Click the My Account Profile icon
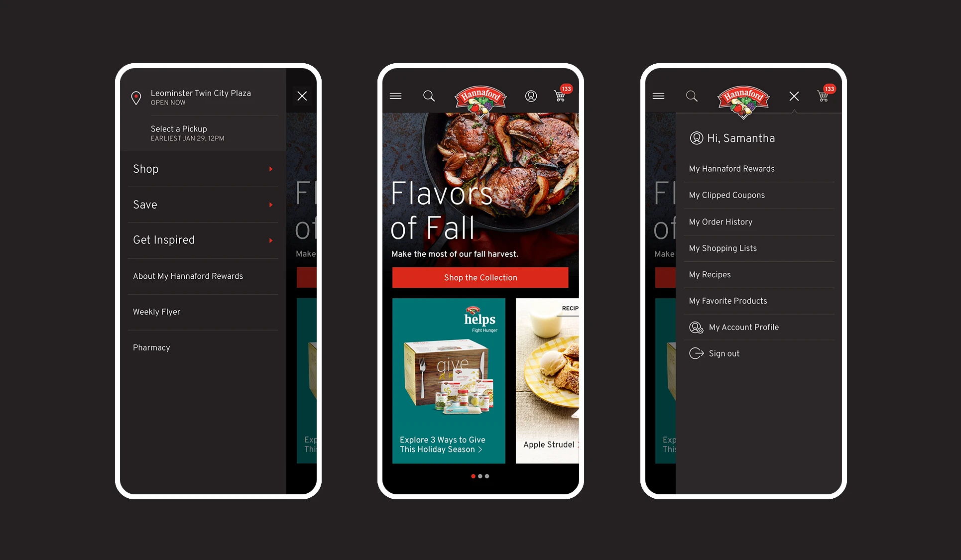The image size is (961, 560). [x=696, y=327]
